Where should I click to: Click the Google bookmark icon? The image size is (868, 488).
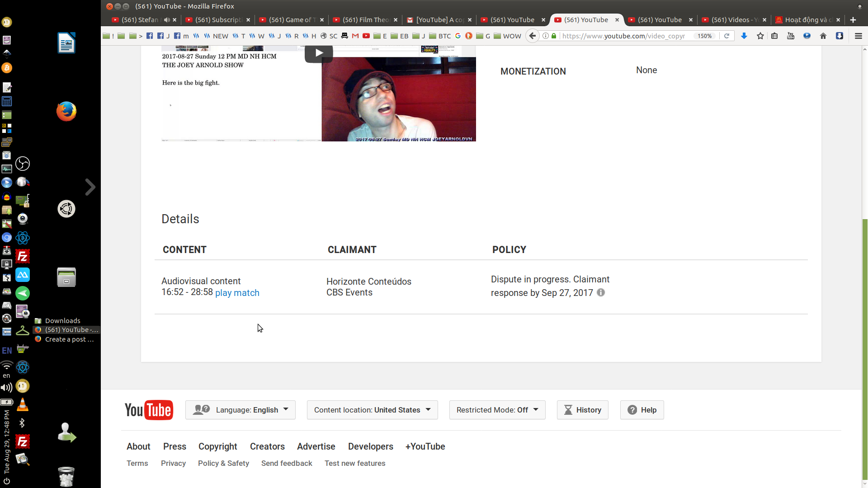(x=458, y=36)
